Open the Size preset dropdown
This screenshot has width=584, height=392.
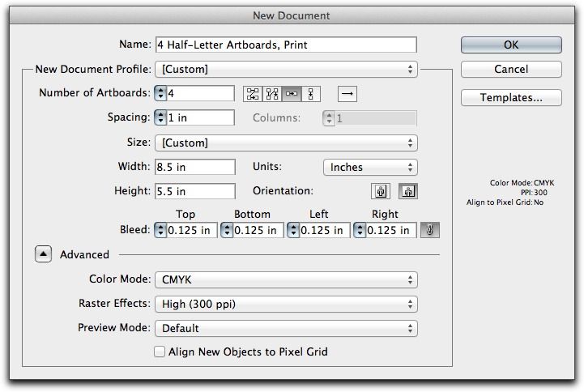click(x=287, y=143)
